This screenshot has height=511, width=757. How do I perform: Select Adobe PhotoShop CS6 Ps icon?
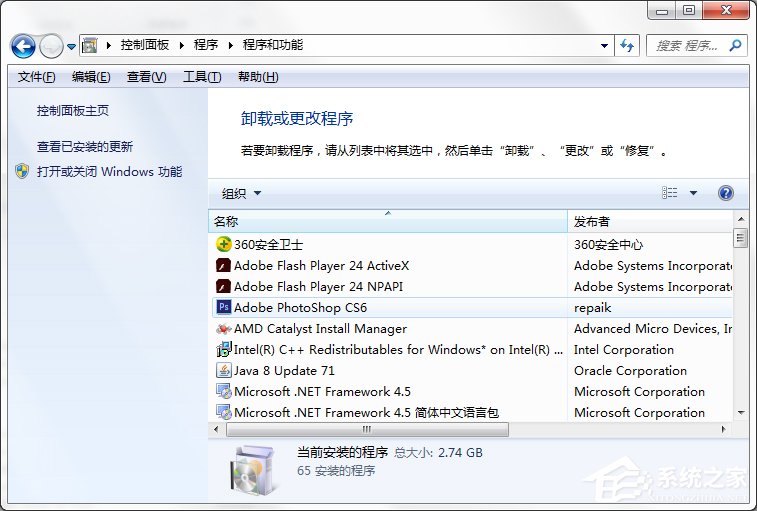pos(223,307)
